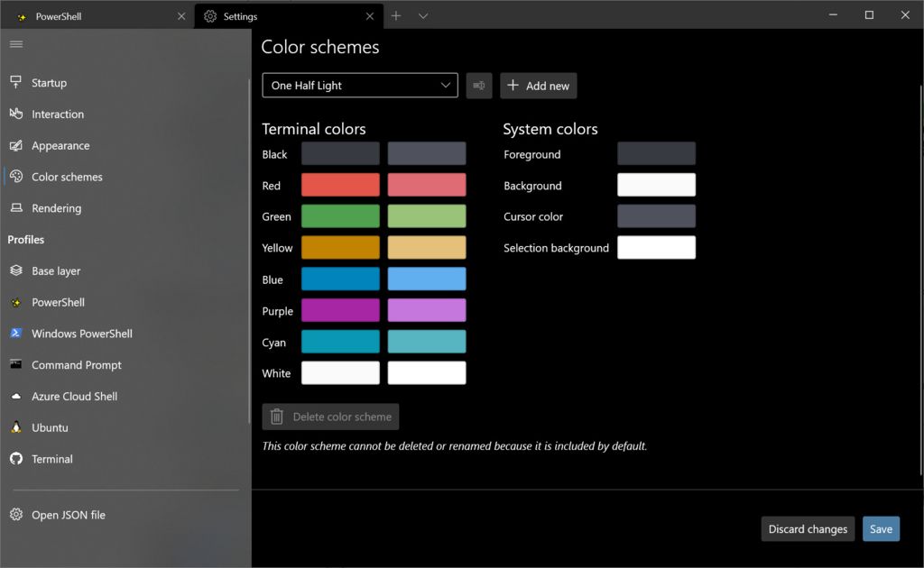This screenshot has width=924, height=568.
Task: Open the Rendering settings page
Action: (125, 207)
